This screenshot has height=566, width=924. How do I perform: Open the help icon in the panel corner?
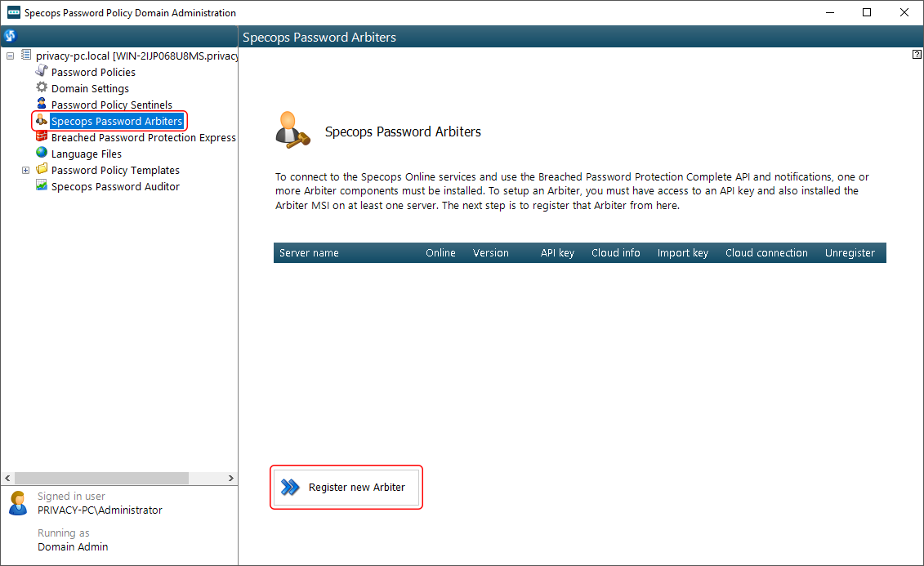[917, 54]
